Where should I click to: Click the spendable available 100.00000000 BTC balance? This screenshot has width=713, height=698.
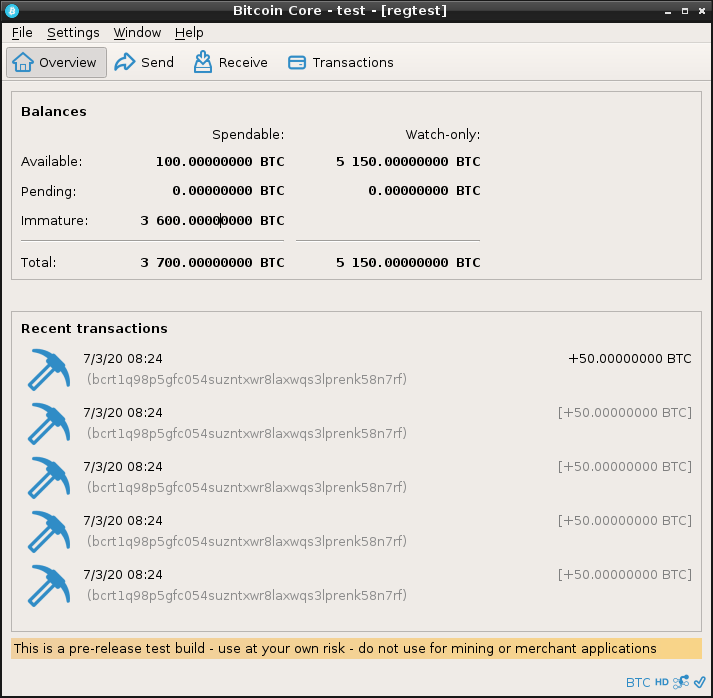point(220,161)
